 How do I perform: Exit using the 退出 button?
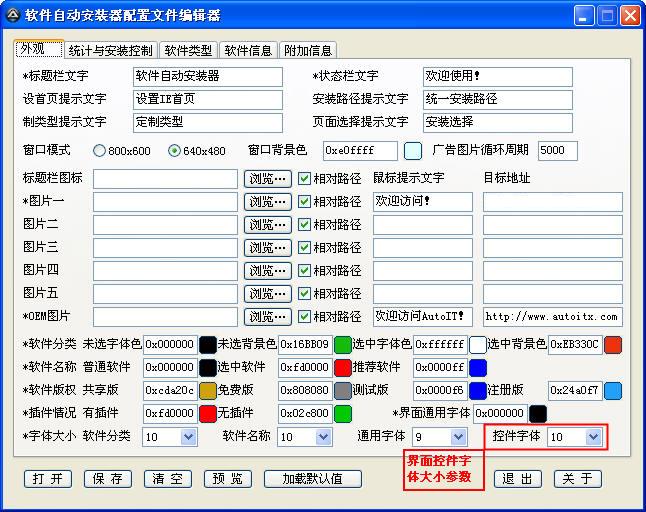(x=518, y=479)
